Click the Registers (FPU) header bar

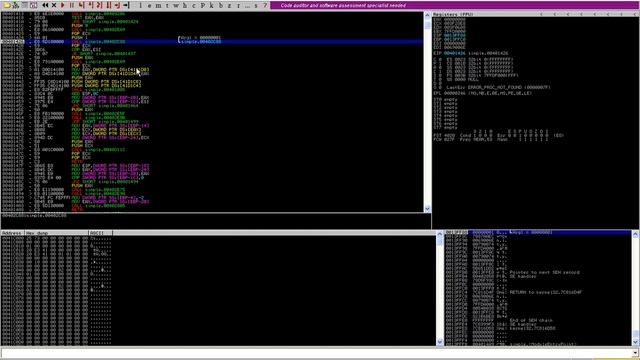pyautogui.click(x=535, y=14)
